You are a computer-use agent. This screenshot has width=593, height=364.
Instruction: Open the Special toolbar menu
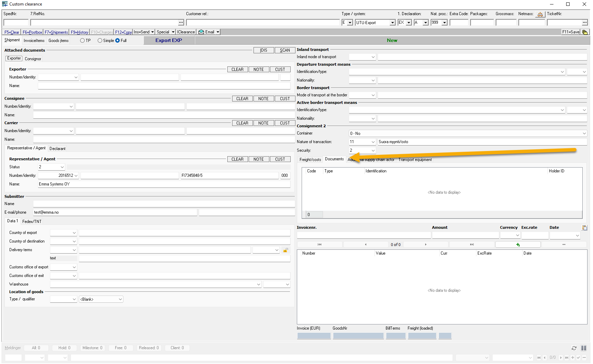tap(165, 32)
